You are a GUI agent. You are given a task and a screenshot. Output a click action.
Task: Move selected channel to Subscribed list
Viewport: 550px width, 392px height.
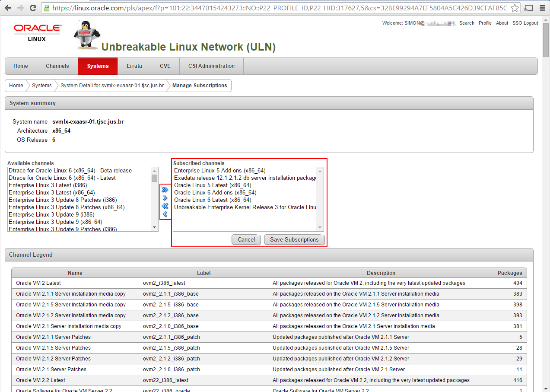[x=165, y=198]
